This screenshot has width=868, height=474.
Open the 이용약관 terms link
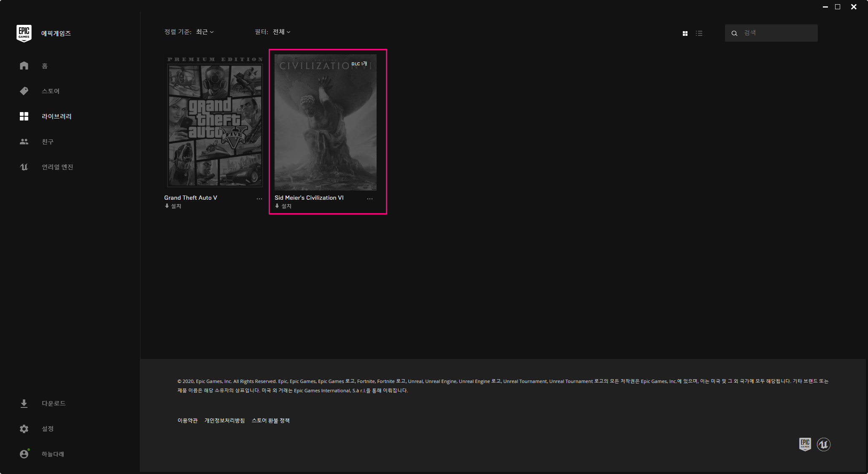tap(187, 420)
